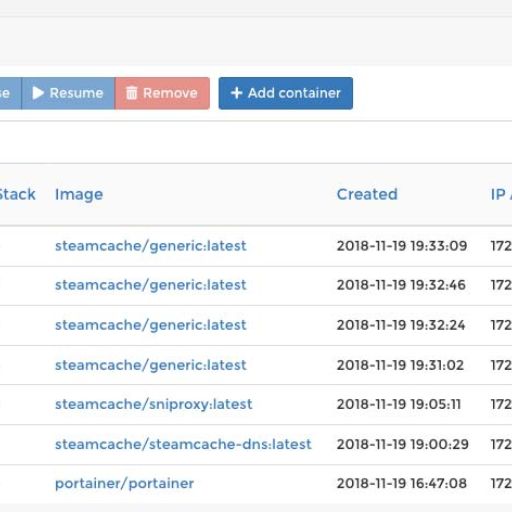Click the Add container button
This screenshot has height=512, width=512.
click(286, 93)
